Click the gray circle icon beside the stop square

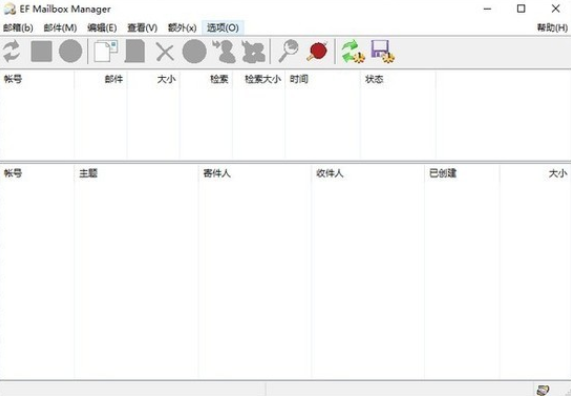coord(70,51)
